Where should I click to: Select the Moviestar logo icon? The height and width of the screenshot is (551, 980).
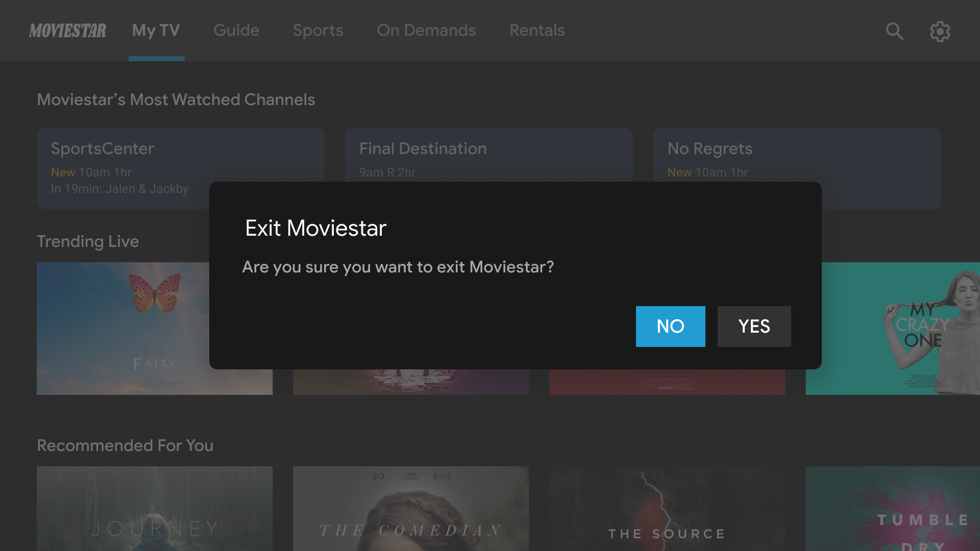point(67,30)
